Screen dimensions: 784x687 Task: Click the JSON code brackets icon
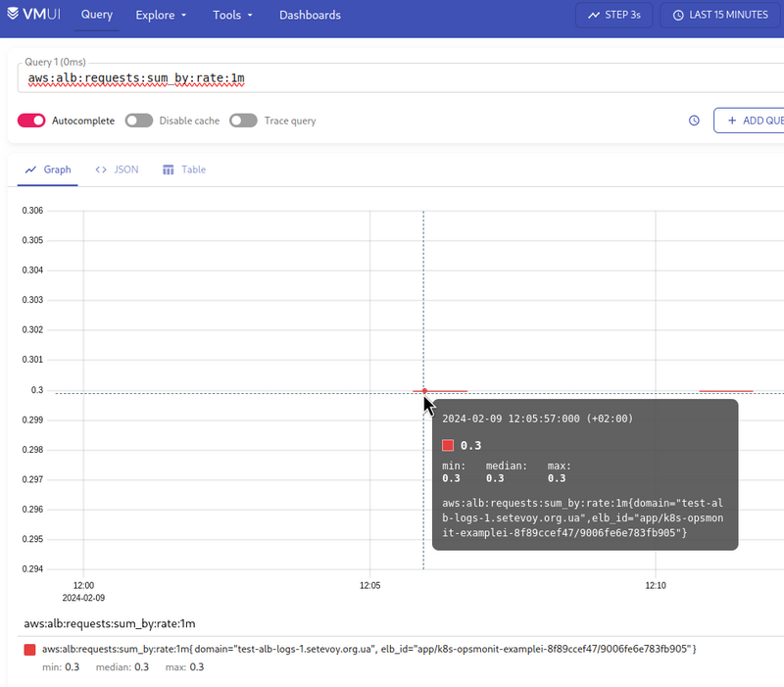[x=101, y=170]
